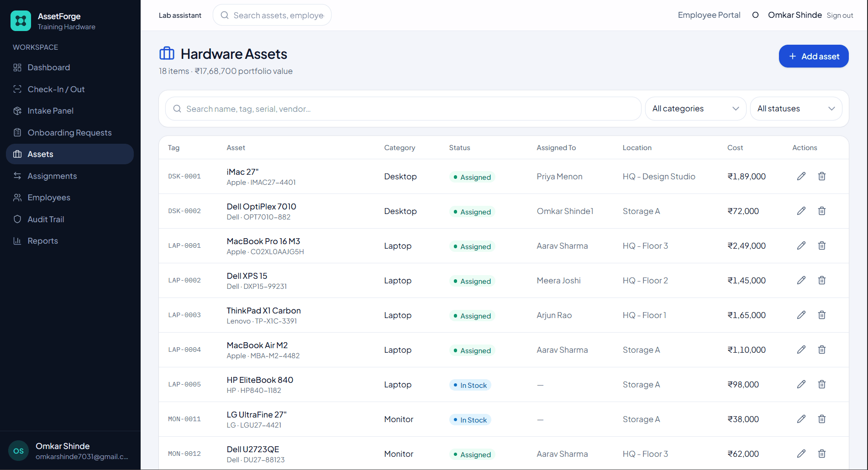The height and width of the screenshot is (470, 868).
Task: Click the Hardware Assets briefcase icon
Action: point(167,53)
